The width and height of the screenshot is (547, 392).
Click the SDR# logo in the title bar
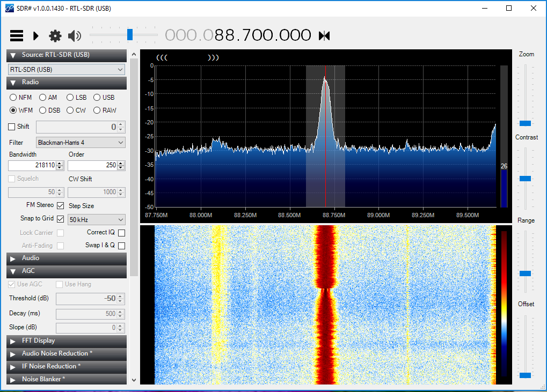point(9,8)
